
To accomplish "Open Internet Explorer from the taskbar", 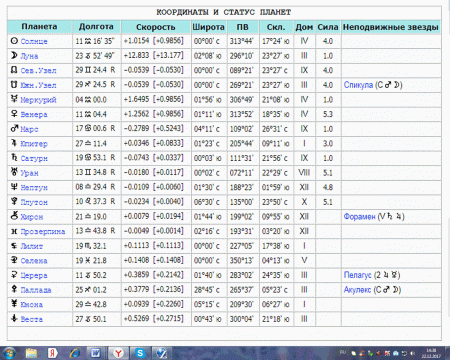I will coord(75,353).
